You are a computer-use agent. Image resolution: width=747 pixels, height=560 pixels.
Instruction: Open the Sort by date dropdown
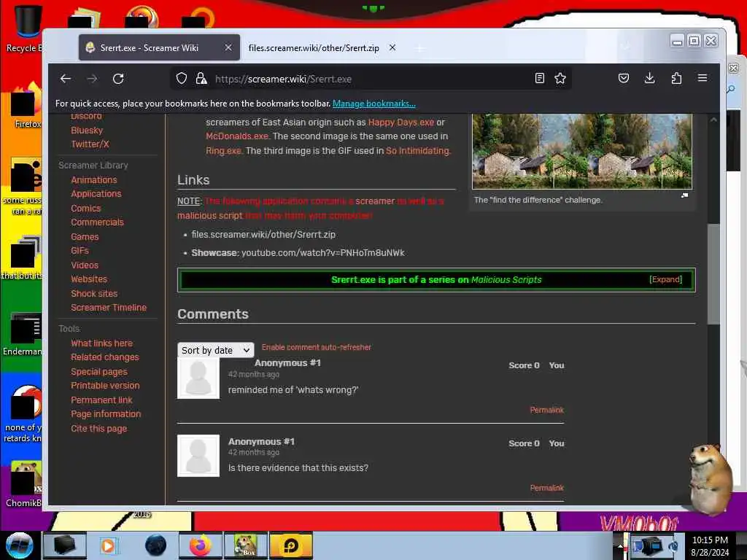[216, 351]
